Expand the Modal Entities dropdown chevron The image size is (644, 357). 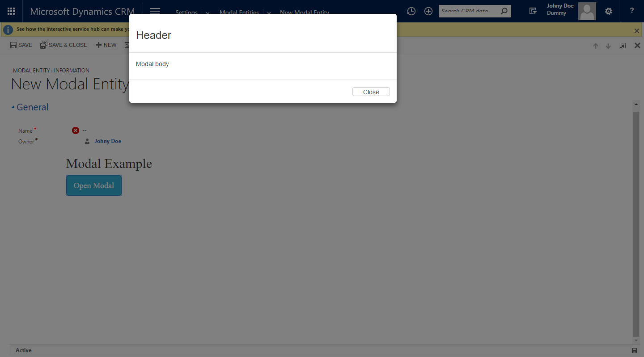click(269, 13)
